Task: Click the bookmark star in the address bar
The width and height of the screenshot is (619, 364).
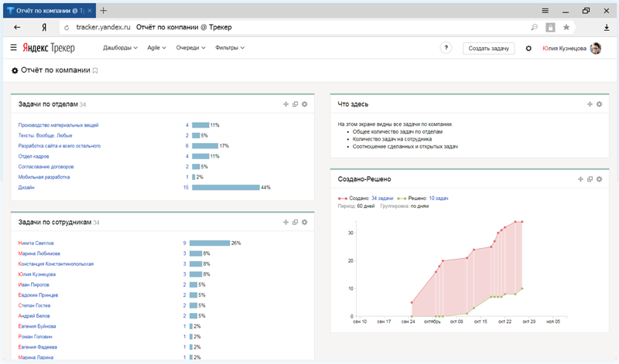Action: click(566, 27)
